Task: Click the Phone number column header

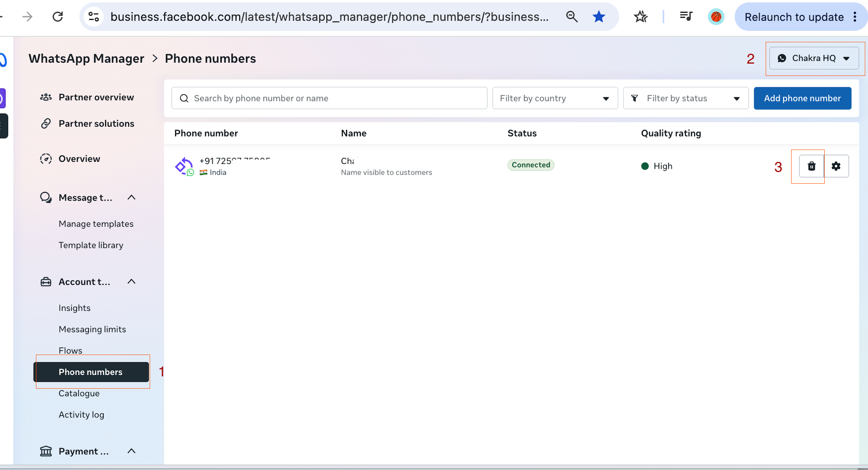Action: tap(206, 133)
